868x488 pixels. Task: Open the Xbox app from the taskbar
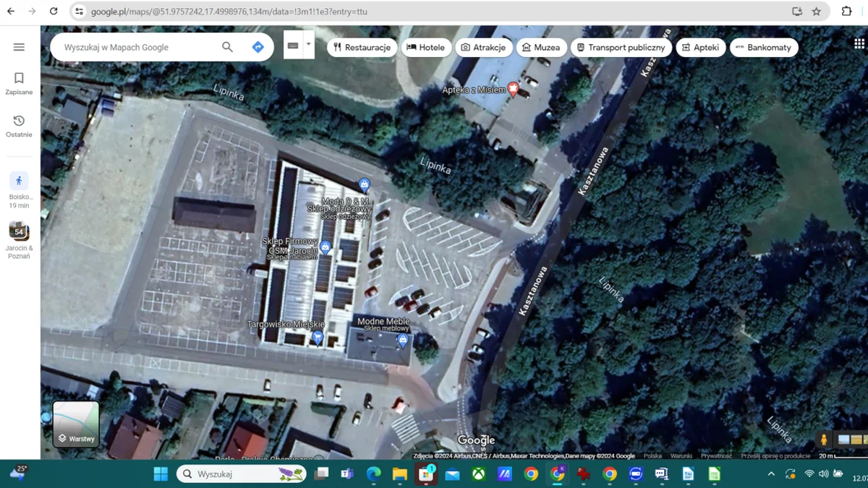click(478, 474)
